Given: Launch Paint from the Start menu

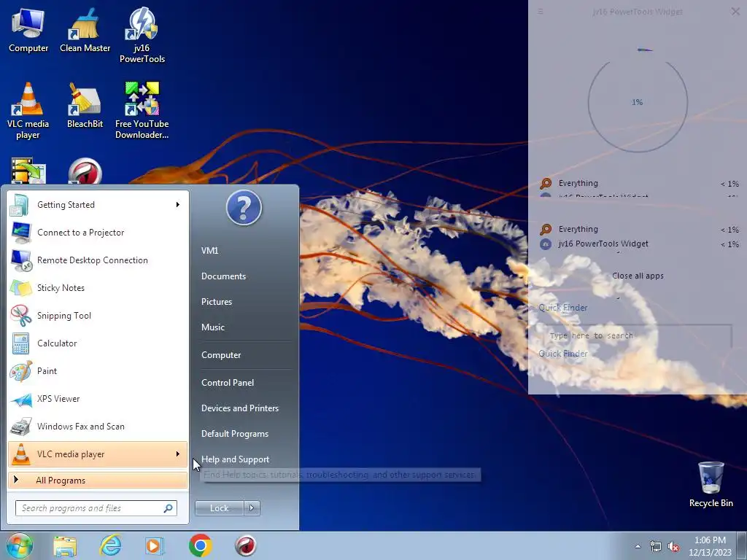Looking at the screenshot, I should point(98,371).
